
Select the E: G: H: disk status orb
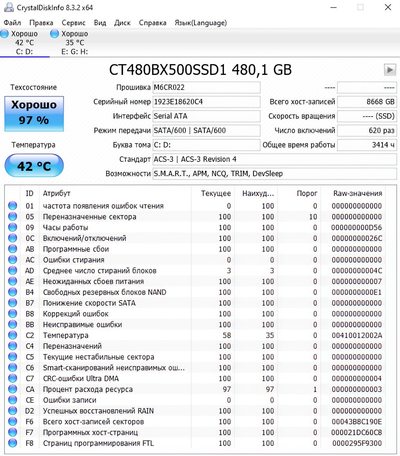point(54,34)
